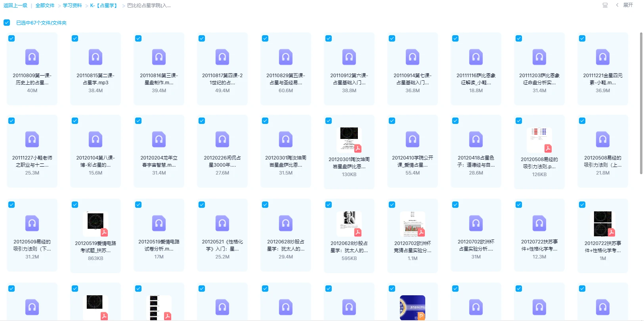Click the vertical scrollbar on the right
Viewport: 644px width, 321px height.
(x=641, y=103)
